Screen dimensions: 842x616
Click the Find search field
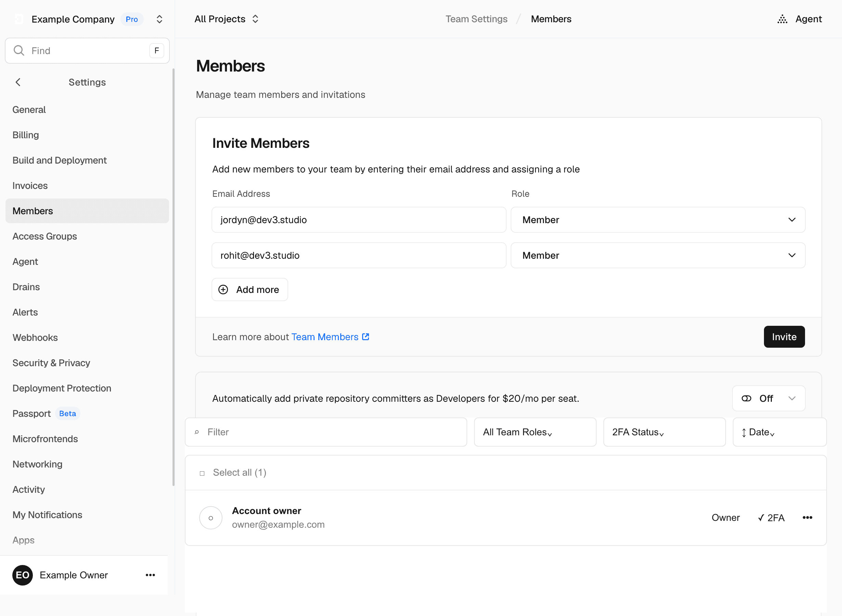(x=87, y=50)
